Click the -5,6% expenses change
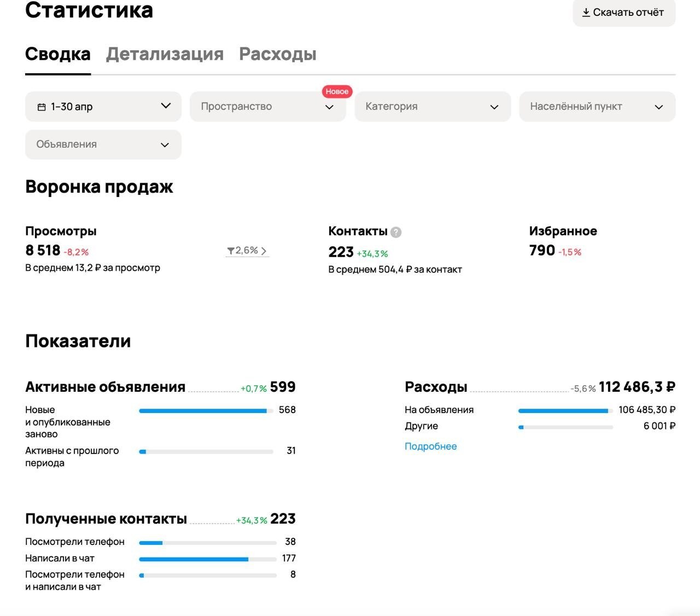700x616 pixels. tap(583, 389)
